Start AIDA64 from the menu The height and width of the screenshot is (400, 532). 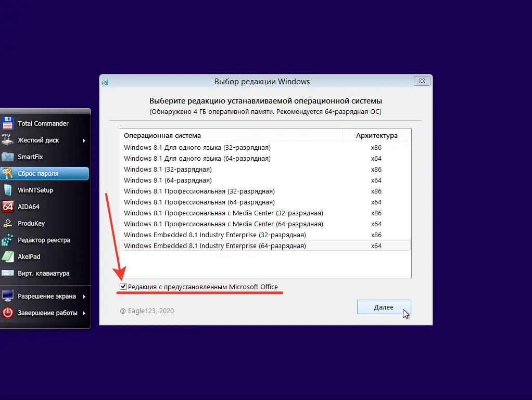click(x=45, y=207)
